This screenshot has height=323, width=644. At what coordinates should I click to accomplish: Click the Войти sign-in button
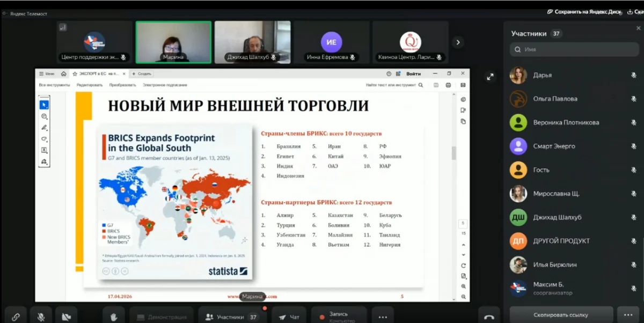pyautogui.click(x=414, y=74)
